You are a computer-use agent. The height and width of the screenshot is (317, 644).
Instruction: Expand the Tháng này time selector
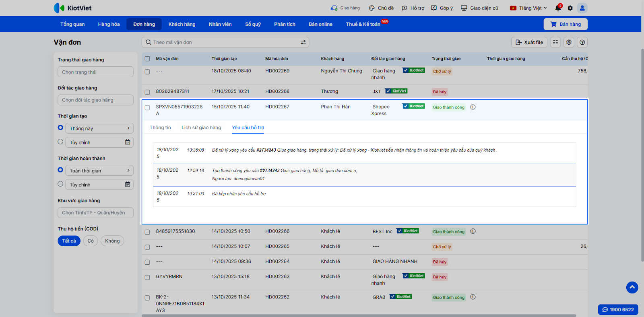[x=99, y=128]
